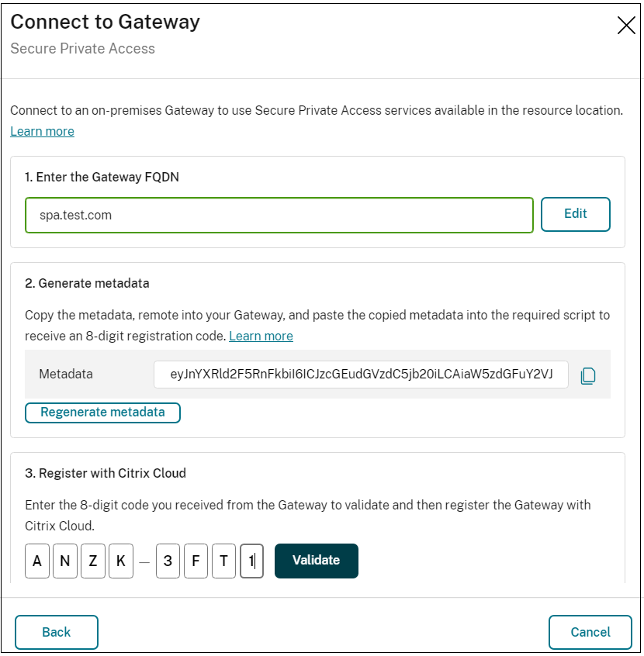The height and width of the screenshot is (656, 644).
Task: Click the code box containing N
Action: pos(64,561)
